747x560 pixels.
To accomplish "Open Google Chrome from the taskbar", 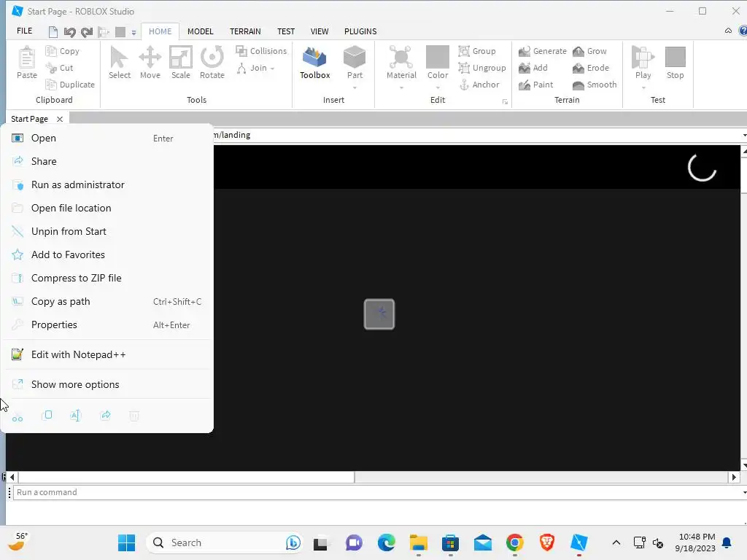I will click(x=514, y=542).
